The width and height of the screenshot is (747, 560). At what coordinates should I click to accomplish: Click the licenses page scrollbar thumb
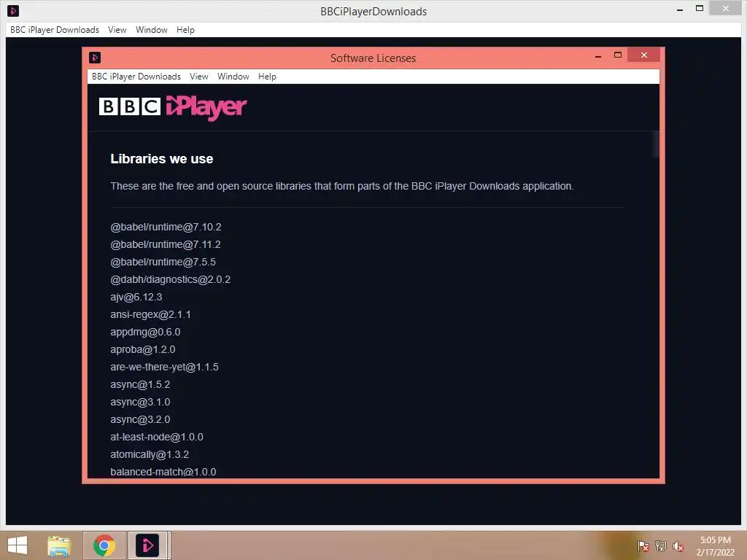pos(656,144)
